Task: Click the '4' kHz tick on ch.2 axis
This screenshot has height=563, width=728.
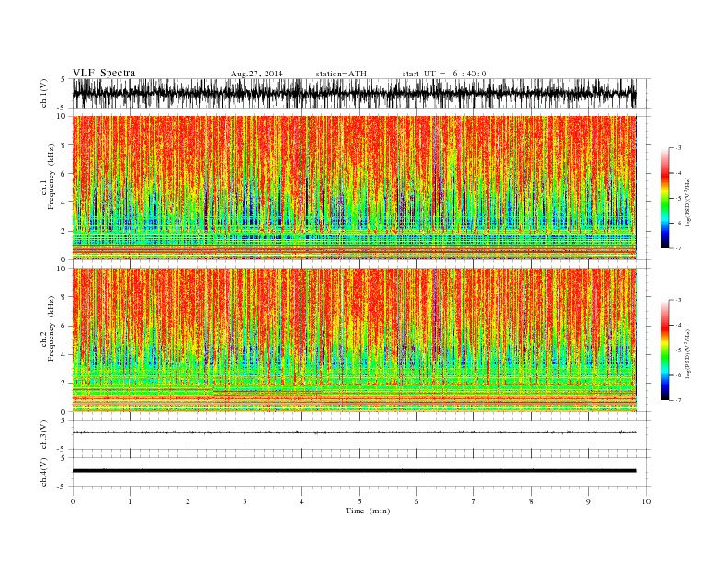Action: (64, 354)
